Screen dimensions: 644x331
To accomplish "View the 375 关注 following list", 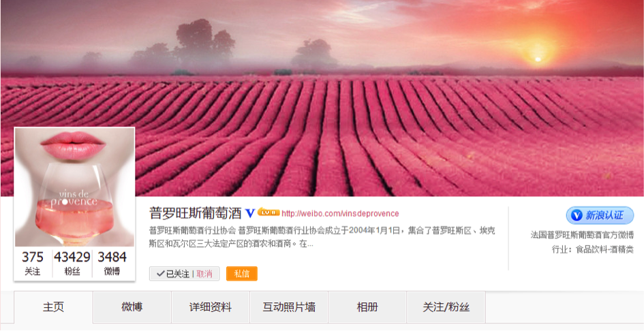I will [33, 263].
